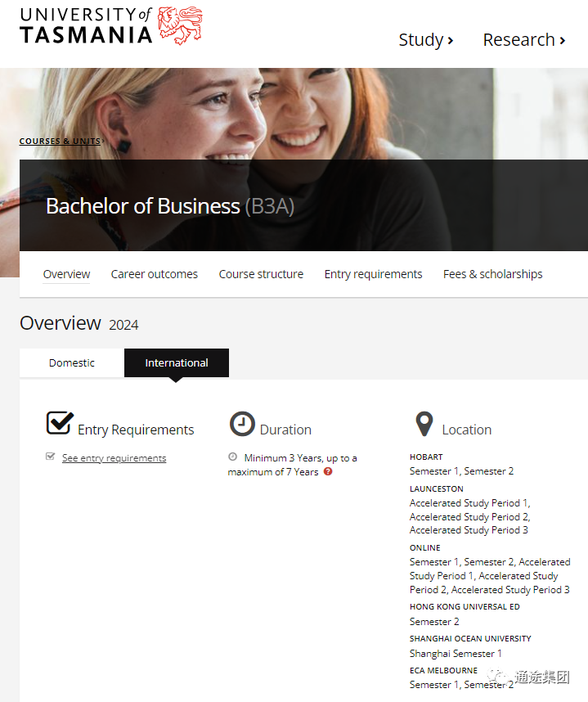Click the Duration clock icon
This screenshot has width=588, height=702.
click(242, 424)
